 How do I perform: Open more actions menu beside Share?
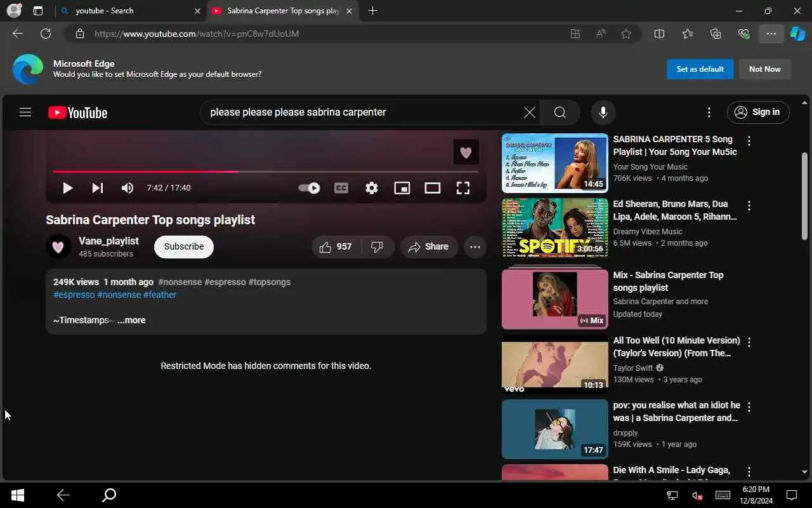coord(475,247)
